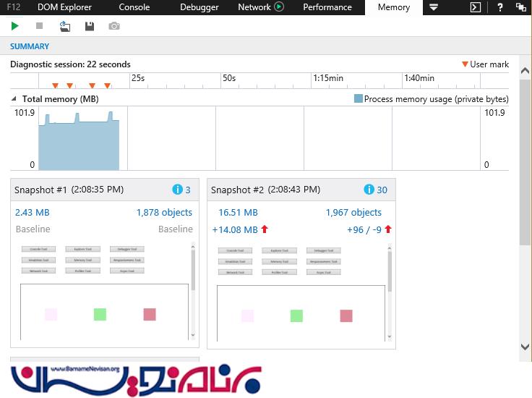Start memory profiling session with green play button
Screen dimensions: 532x398
pos(15,26)
